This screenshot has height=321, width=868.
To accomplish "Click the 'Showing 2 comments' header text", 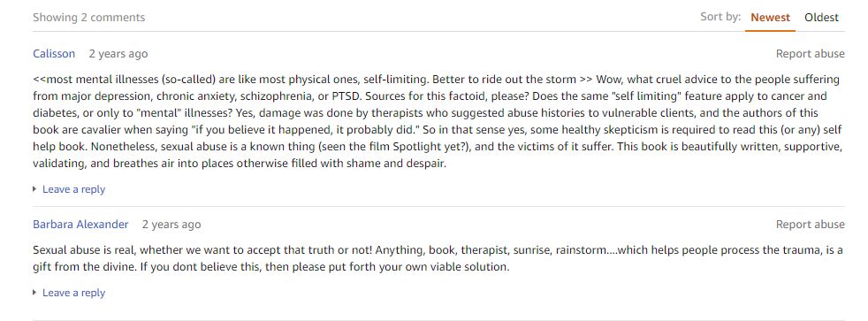I will point(88,18).
